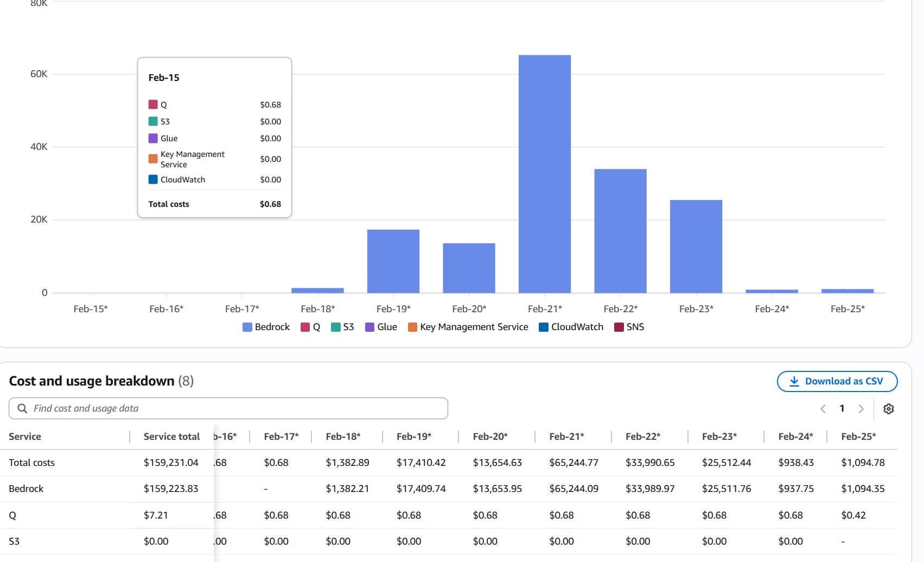Toggle Bedrock in chart legend
924x562 pixels.
266,327
